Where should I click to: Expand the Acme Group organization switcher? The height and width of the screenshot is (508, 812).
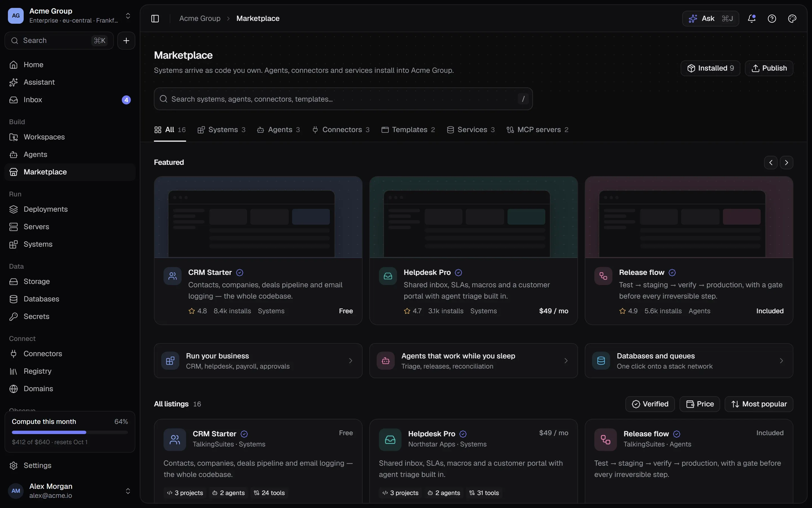click(70, 16)
